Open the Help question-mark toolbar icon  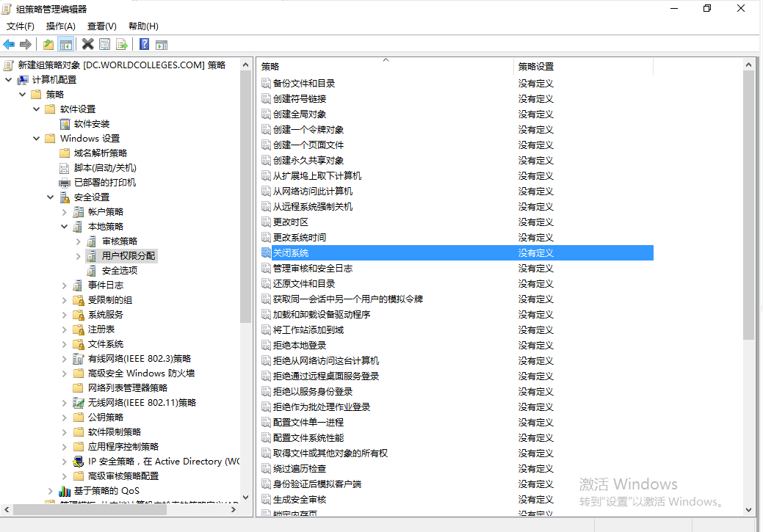[145, 44]
